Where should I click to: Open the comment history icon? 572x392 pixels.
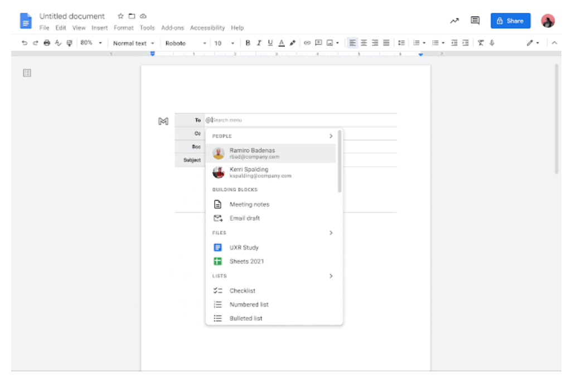click(475, 21)
